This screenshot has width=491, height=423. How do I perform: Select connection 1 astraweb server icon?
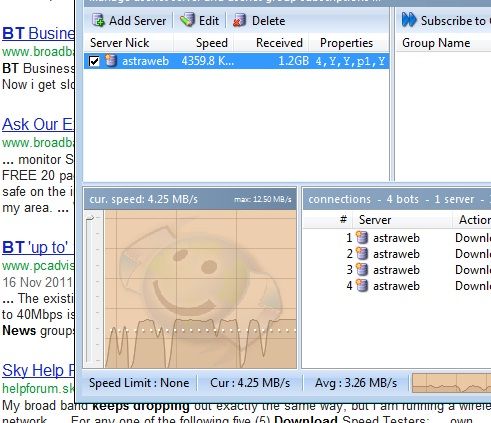coord(362,238)
